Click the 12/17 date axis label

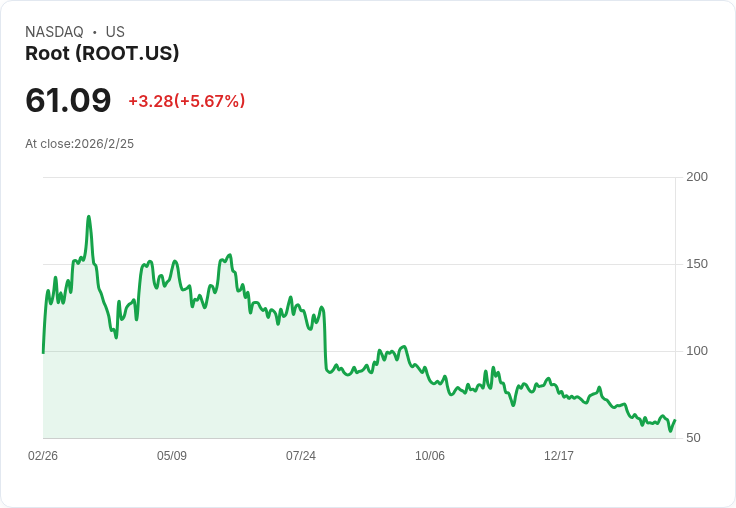[559, 456]
